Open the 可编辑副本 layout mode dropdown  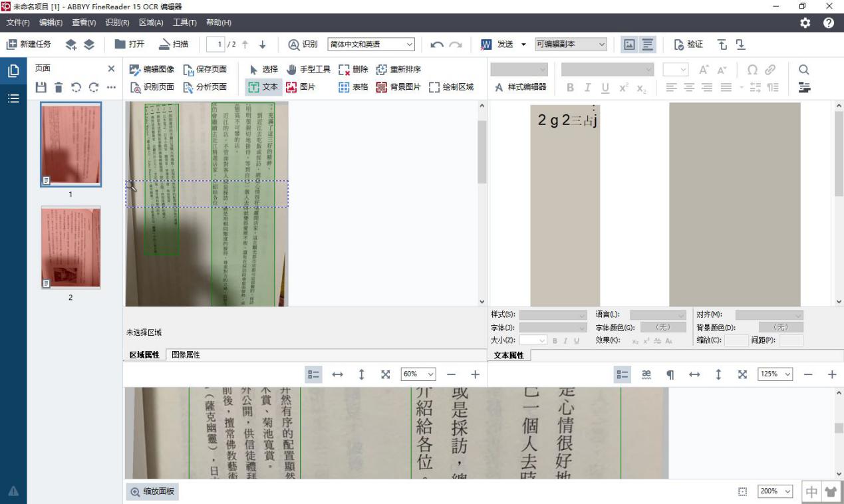(571, 45)
